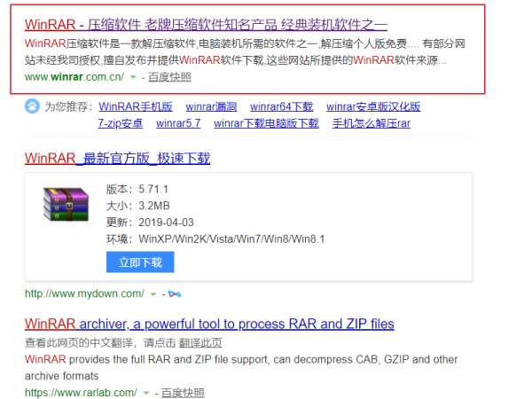Expand dropdown arrow next to rarlab.com URL
The image size is (532, 399).
(146, 393)
